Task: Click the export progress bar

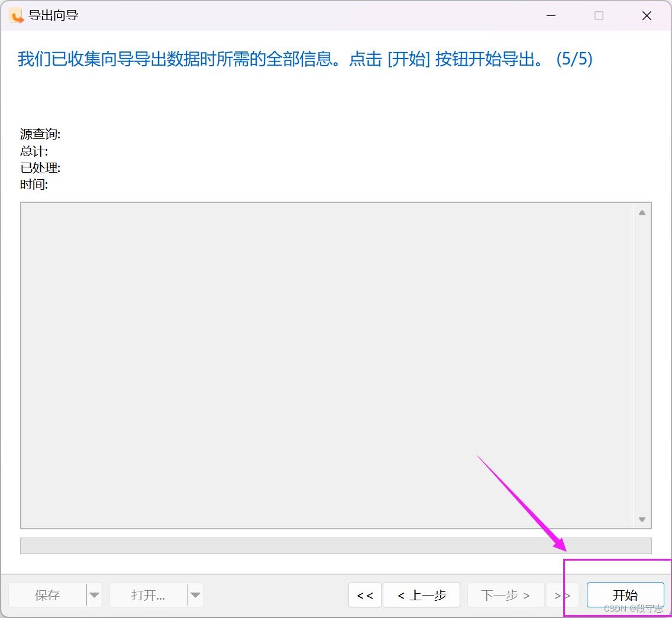Action: point(336,546)
